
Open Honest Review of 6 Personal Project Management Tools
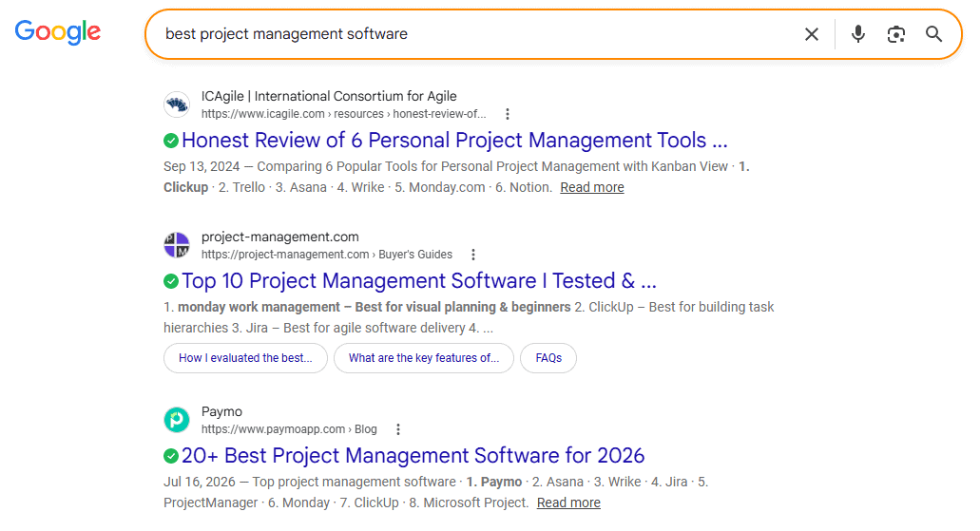(454, 141)
